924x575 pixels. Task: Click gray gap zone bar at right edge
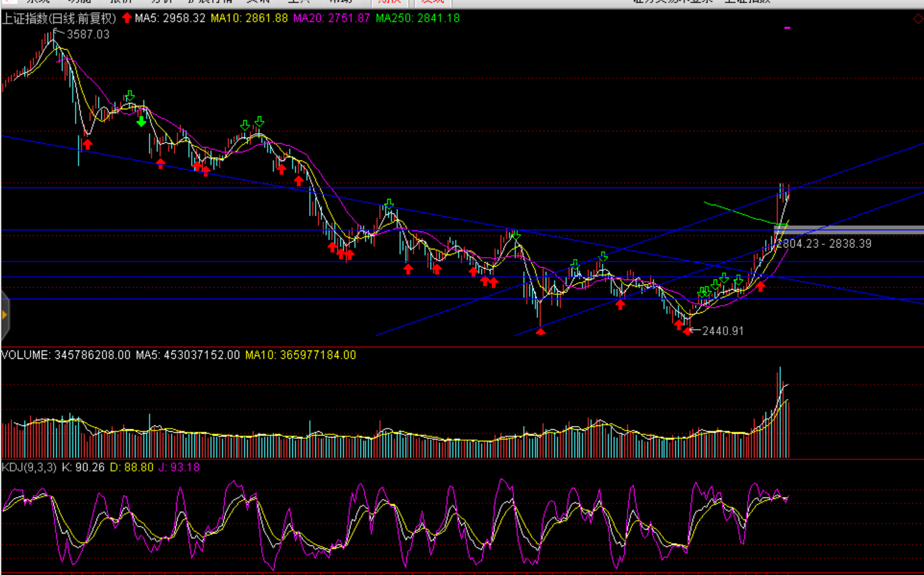[x=848, y=230]
